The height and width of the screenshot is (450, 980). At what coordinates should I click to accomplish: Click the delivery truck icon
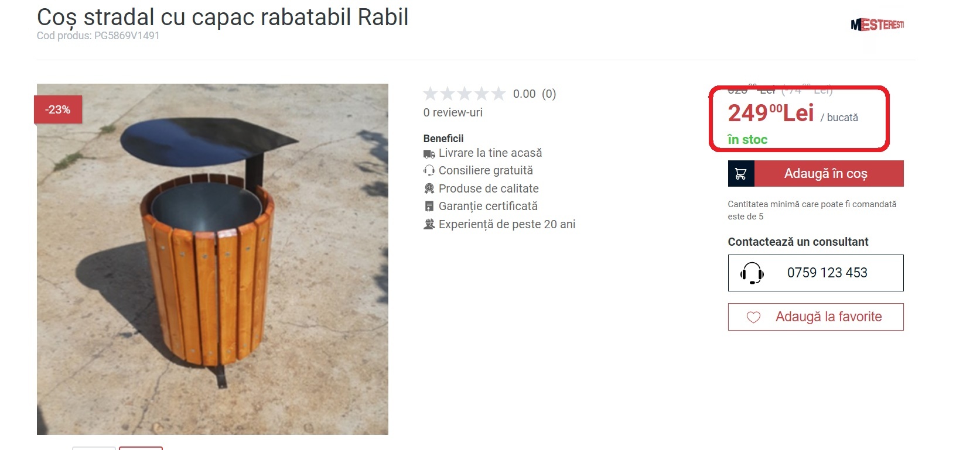[x=429, y=154]
